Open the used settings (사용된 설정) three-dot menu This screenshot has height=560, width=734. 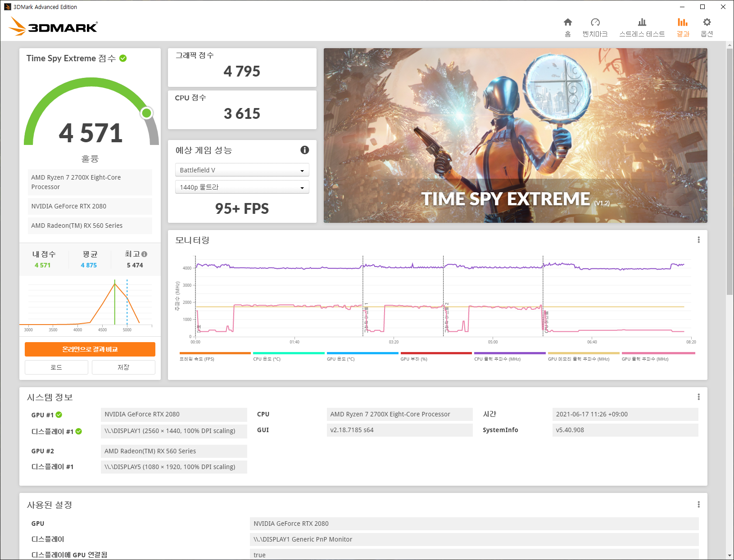[698, 505]
